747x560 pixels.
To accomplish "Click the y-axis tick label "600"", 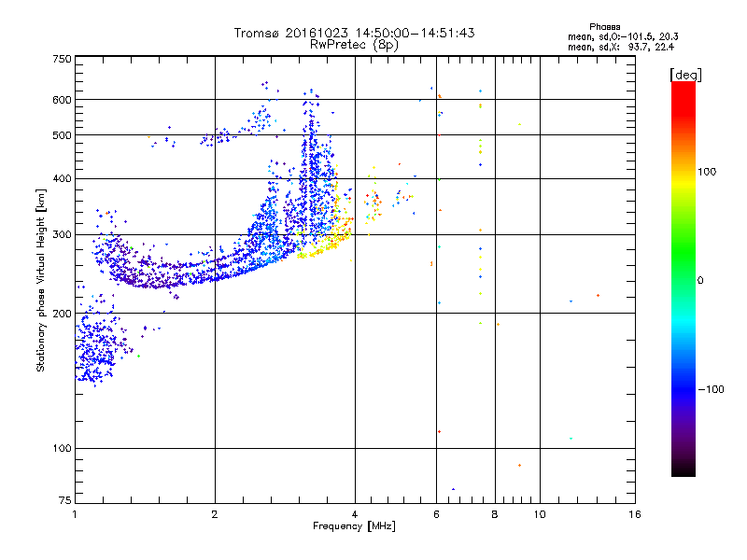I will [63, 100].
